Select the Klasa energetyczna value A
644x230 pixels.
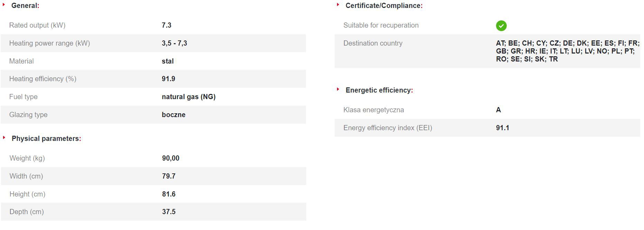498,110
